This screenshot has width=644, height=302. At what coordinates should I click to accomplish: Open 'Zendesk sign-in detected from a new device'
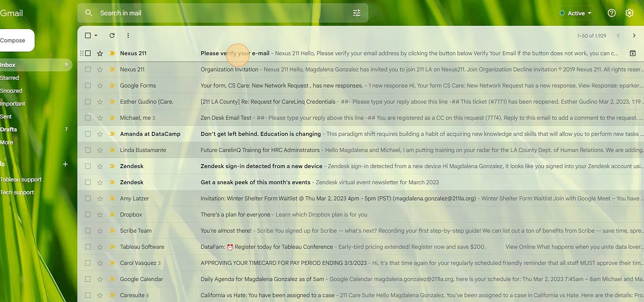[x=361, y=166]
